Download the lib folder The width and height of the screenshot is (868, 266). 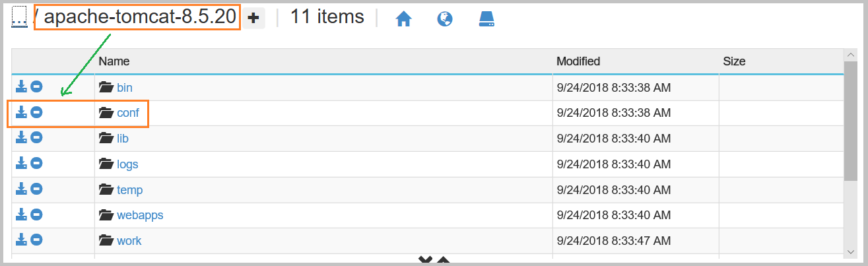coord(21,138)
